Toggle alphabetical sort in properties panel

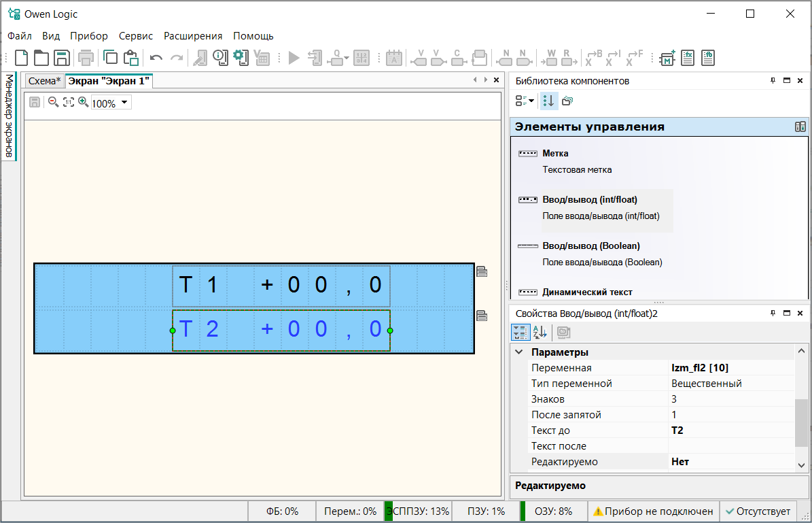tap(540, 332)
